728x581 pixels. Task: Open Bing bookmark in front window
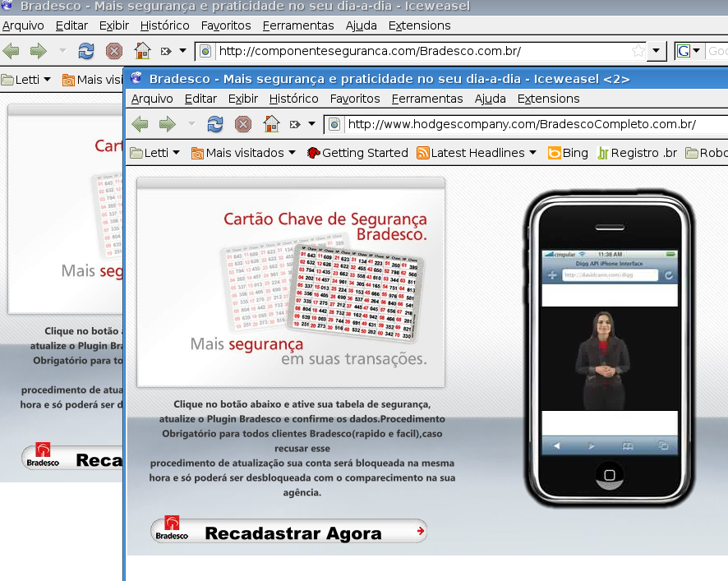tap(568, 153)
